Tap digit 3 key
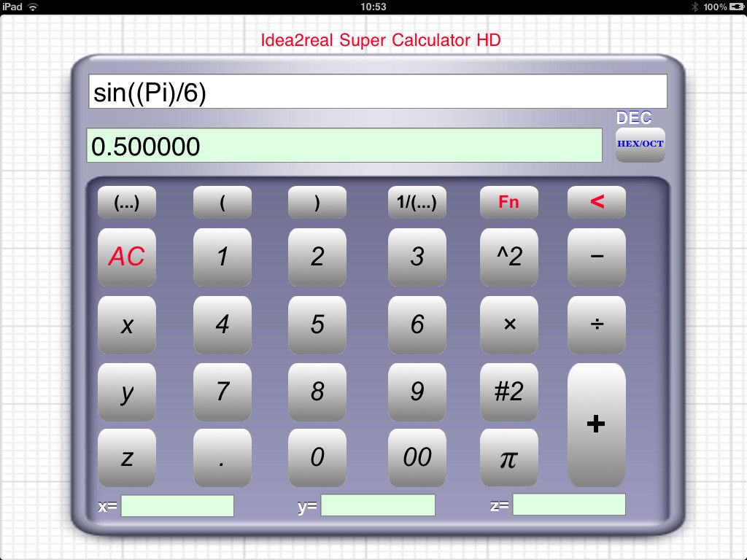The image size is (747, 560). (417, 257)
